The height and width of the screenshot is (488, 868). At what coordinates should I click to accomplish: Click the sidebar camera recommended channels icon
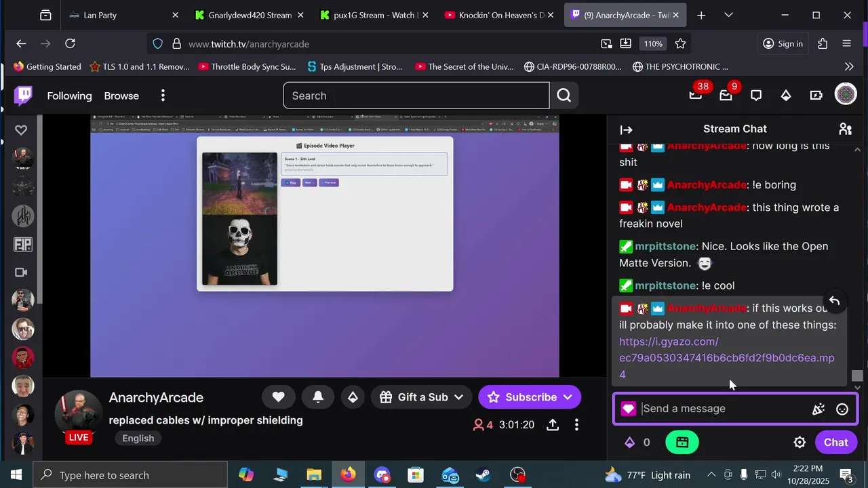[x=21, y=272]
